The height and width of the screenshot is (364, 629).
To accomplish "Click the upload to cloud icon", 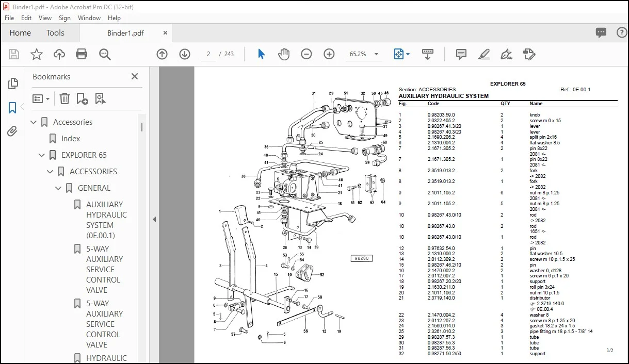I will pyautogui.click(x=59, y=54).
